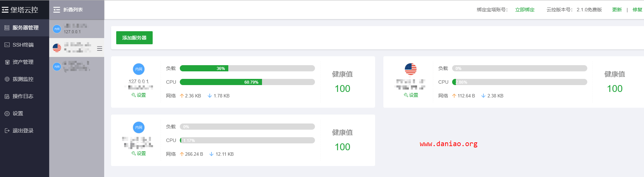Click the 更新 link in header
The image size is (644, 177).
pos(617,10)
